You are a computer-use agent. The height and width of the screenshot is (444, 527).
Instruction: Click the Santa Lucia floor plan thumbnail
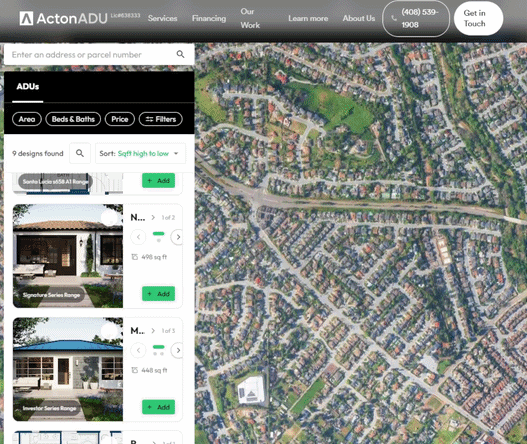coord(68,184)
